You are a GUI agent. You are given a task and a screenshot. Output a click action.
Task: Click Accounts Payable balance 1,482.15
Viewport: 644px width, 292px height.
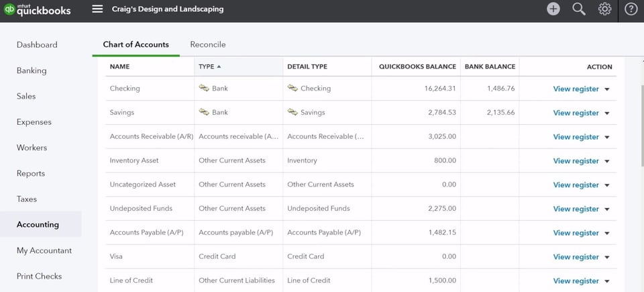pos(442,232)
